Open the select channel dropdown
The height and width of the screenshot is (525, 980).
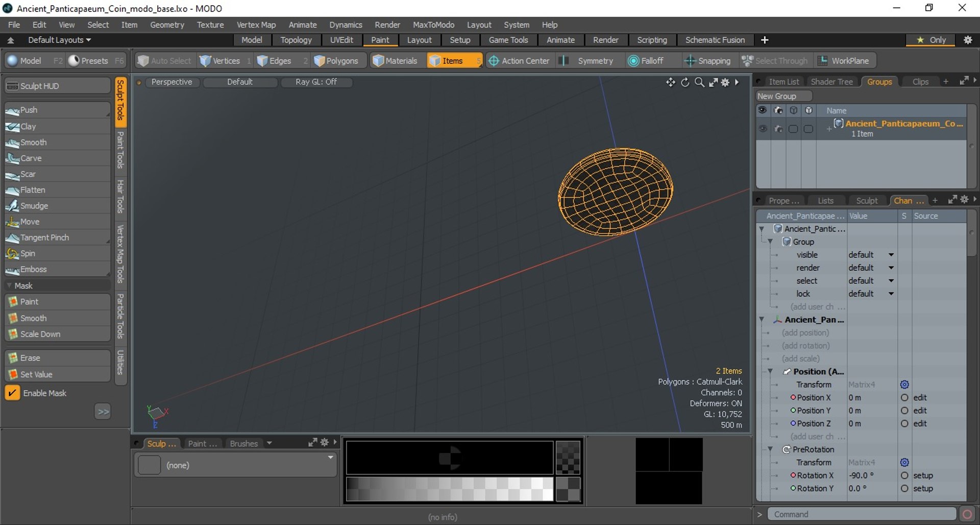click(x=891, y=280)
